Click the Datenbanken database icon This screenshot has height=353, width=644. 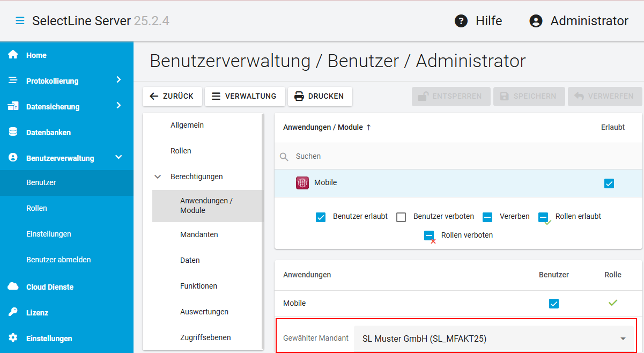point(13,132)
